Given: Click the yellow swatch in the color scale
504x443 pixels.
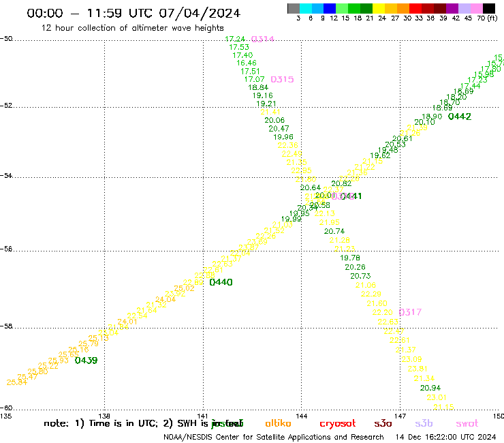Looking at the screenshot, I should click(379, 8).
